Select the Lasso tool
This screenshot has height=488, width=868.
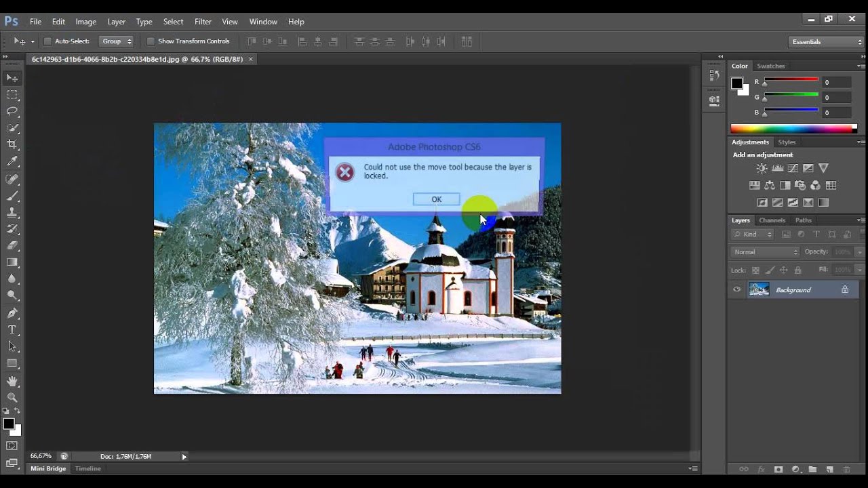(x=12, y=111)
